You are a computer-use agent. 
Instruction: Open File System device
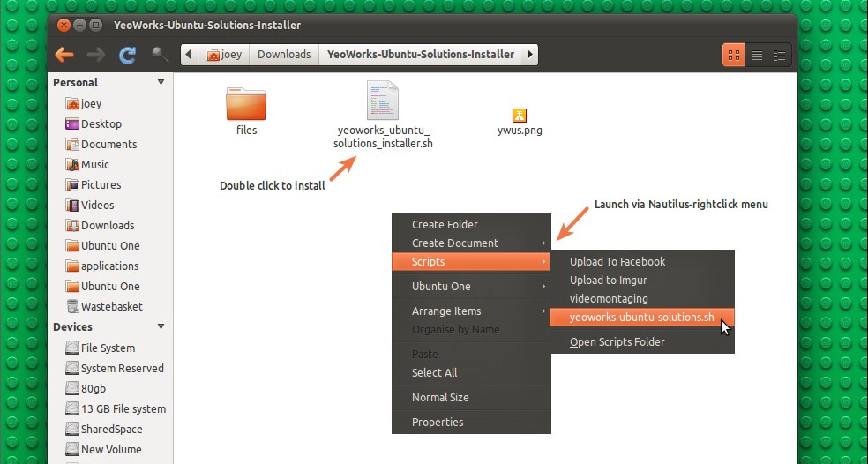click(x=101, y=348)
